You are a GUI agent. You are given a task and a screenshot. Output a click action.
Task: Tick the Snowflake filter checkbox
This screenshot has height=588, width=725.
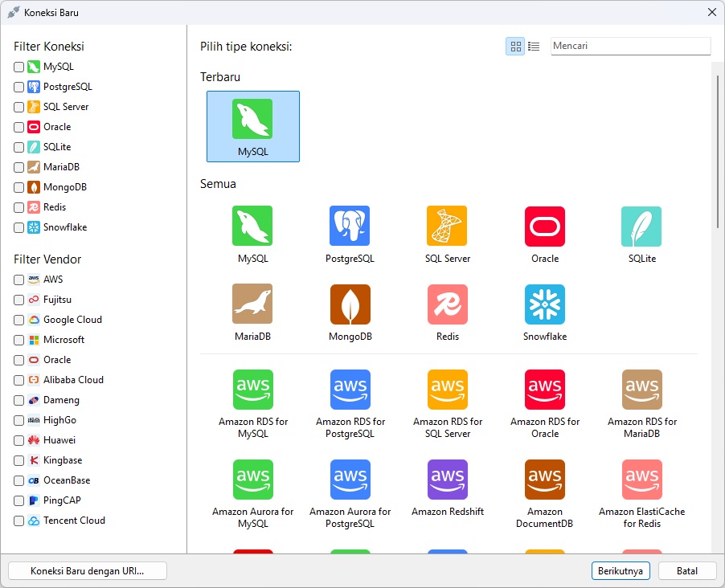19,227
